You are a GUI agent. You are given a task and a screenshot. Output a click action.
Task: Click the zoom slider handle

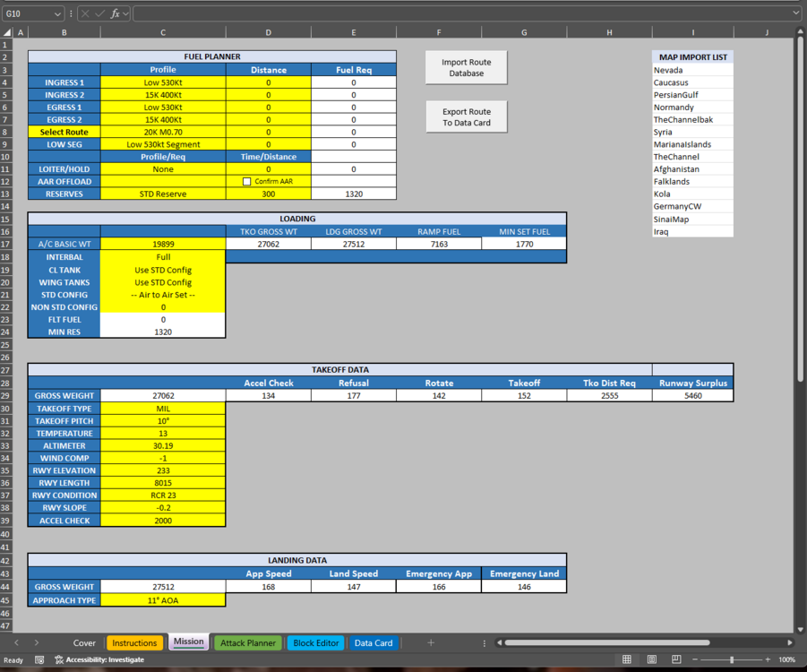(732, 659)
